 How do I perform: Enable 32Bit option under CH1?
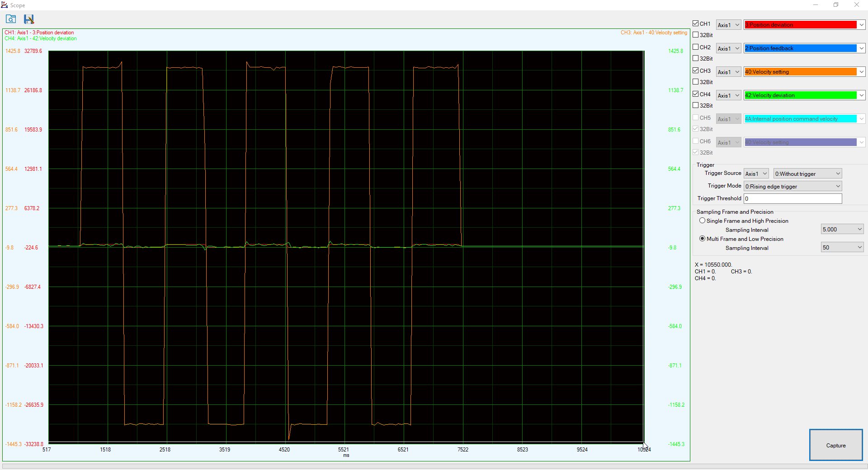[x=695, y=35]
